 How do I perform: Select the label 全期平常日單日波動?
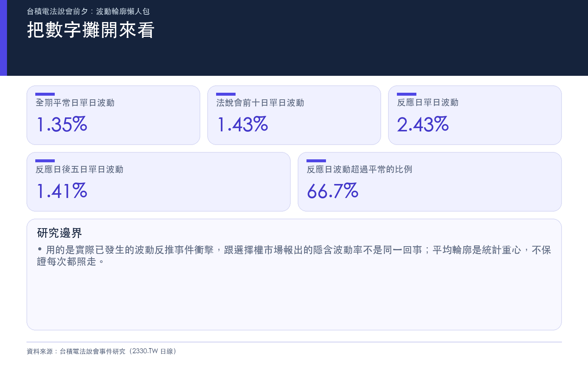tap(75, 103)
